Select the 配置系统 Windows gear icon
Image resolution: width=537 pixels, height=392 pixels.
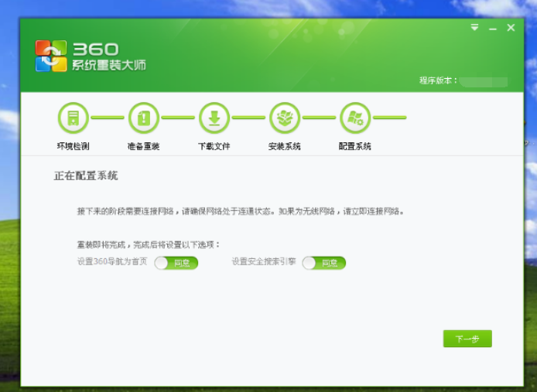(355, 118)
